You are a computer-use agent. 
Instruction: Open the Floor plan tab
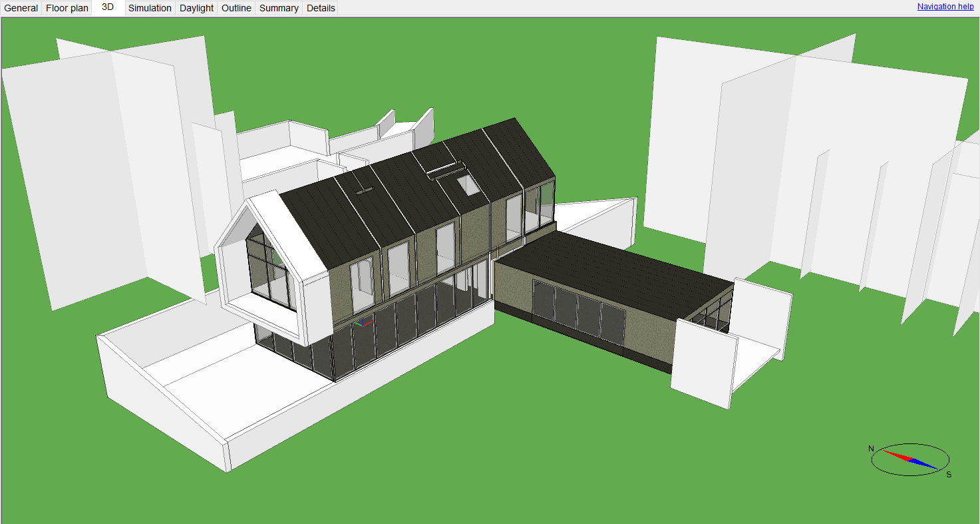[67, 7]
